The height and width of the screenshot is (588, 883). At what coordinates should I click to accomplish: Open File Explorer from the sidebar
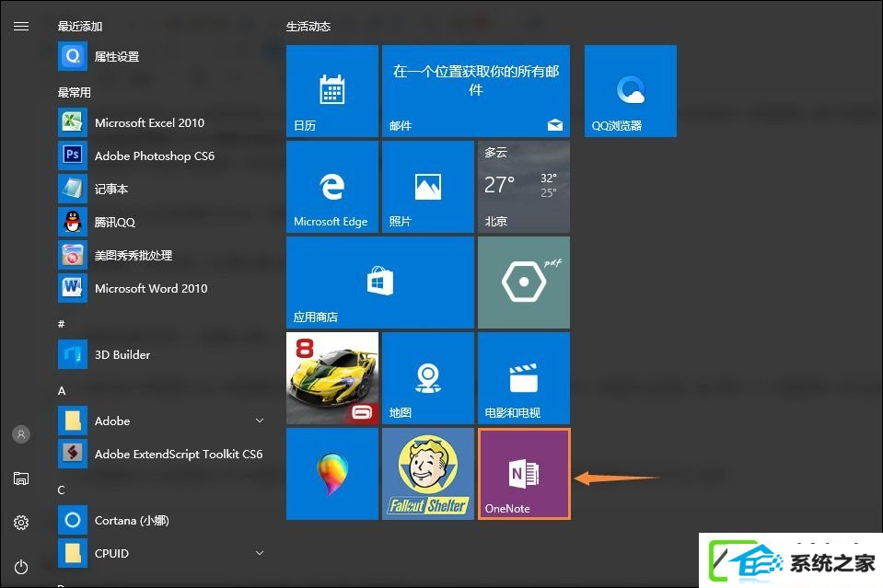(x=21, y=478)
